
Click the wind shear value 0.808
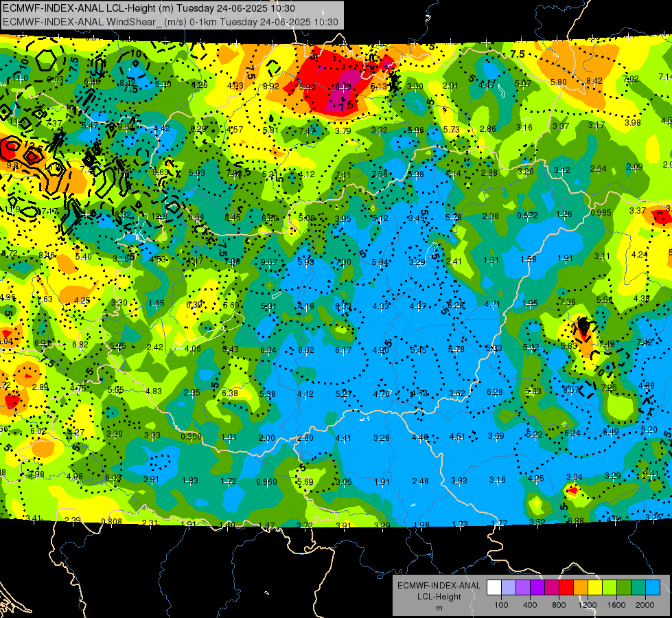[111, 522]
